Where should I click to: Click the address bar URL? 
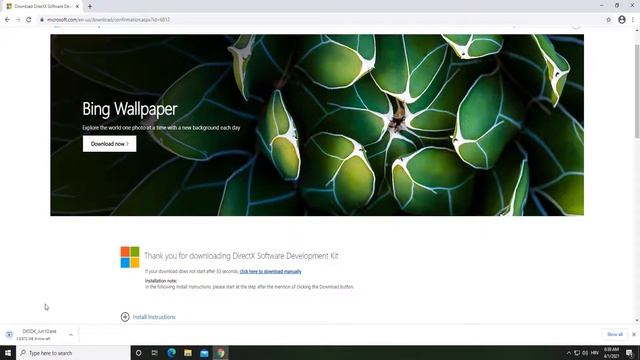(x=108, y=20)
